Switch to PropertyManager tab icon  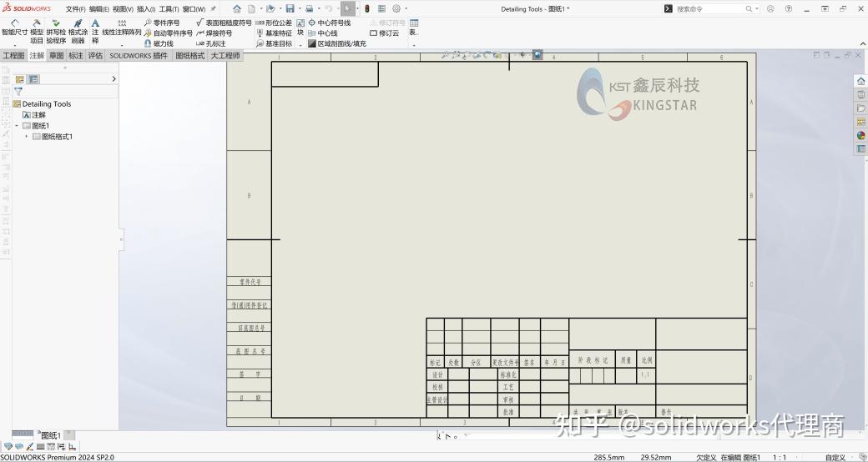33,79
